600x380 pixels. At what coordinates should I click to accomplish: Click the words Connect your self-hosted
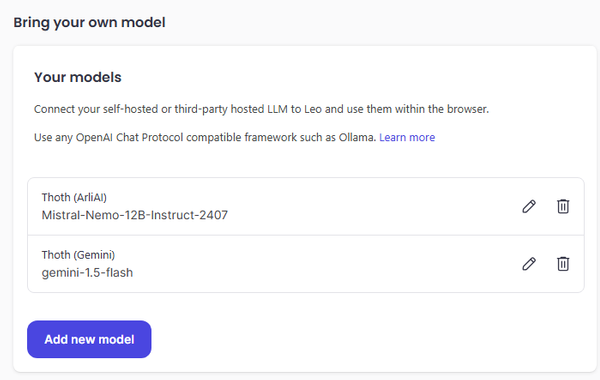tap(96, 109)
